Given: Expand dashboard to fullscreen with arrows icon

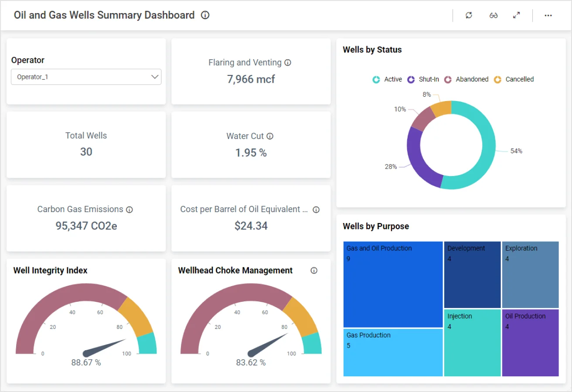Looking at the screenshot, I should pyautogui.click(x=517, y=15).
